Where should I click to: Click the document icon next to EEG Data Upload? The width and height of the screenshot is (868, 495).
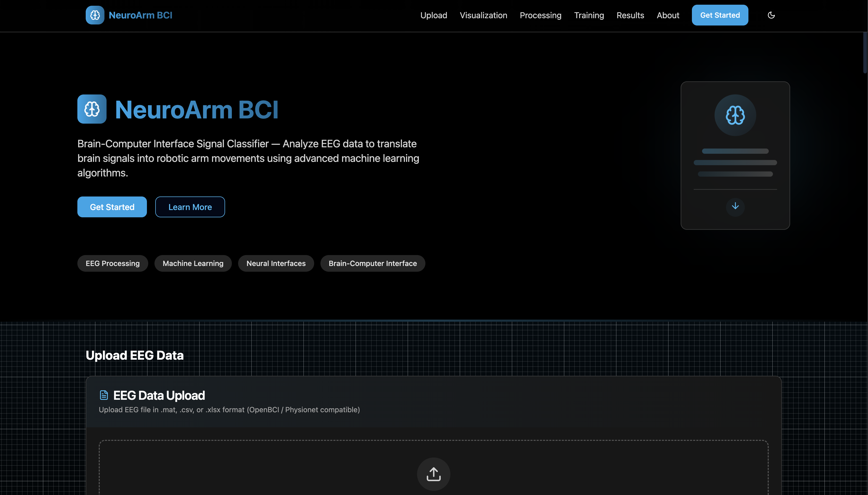click(103, 394)
